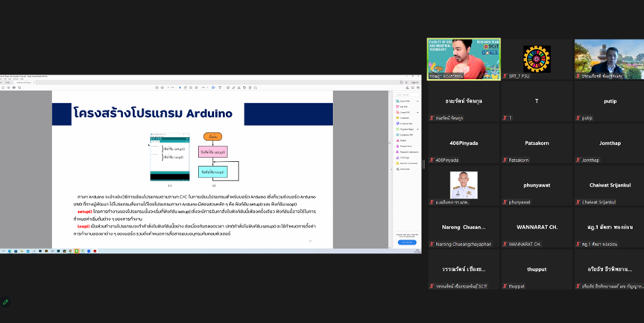Click the Fill & Sign tool
Image resolution: width=644 pixels, height=323 pixels.
[403, 158]
